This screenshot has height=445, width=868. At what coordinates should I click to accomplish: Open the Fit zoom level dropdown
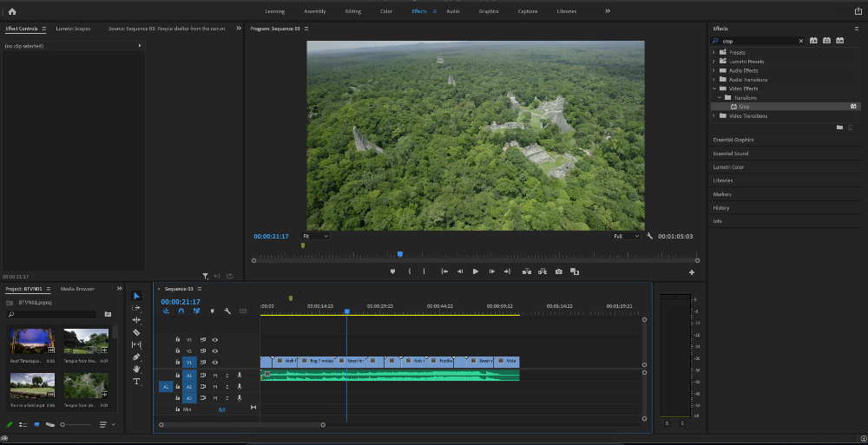(315, 236)
